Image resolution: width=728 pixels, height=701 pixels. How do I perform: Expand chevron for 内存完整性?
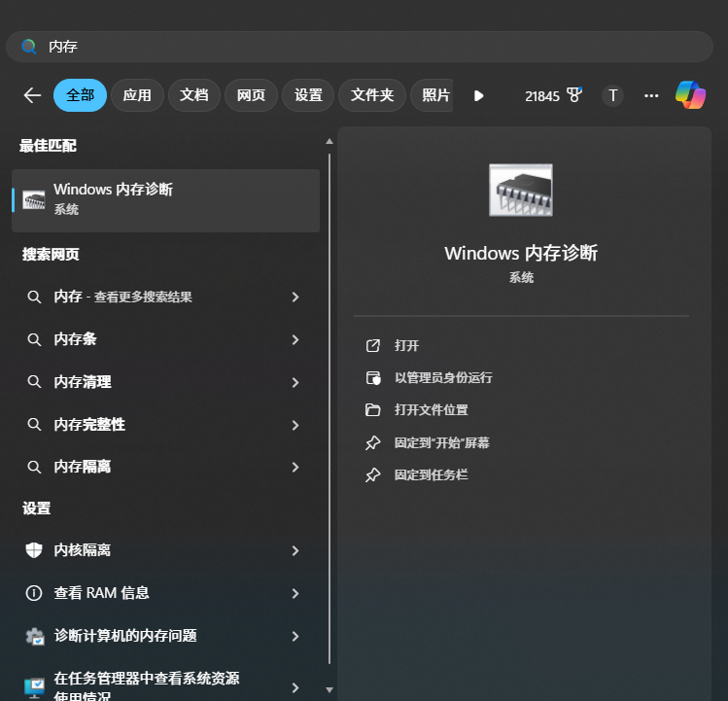point(295,425)
